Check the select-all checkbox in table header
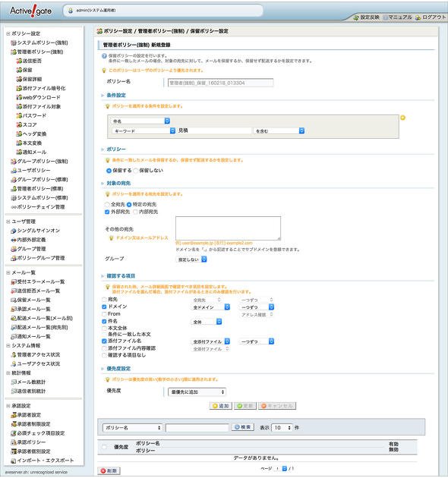Viewport: 448px width, 478px height. [104, 447]
